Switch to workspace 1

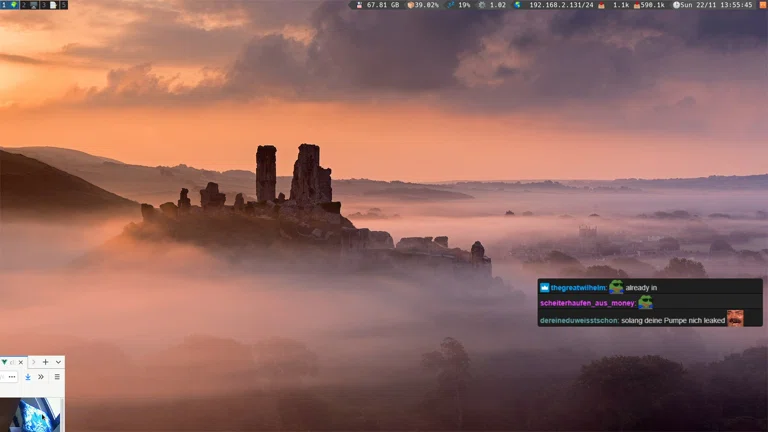4,5
